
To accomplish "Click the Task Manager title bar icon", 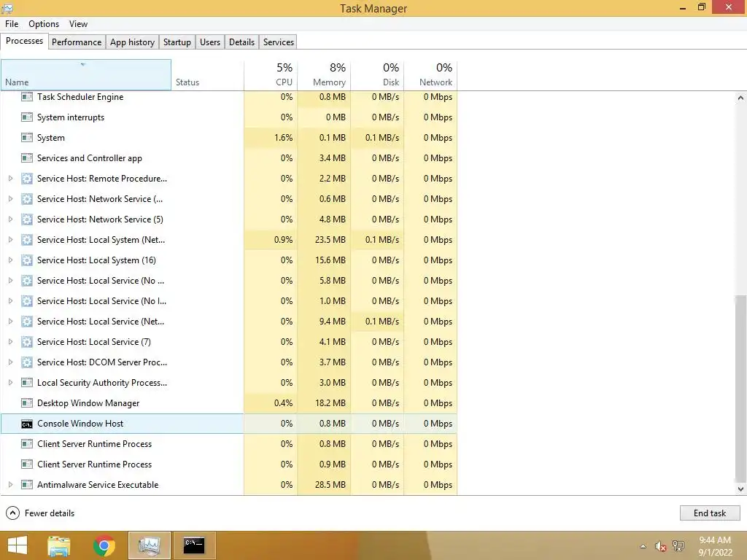I will click(x=7, y=7).
